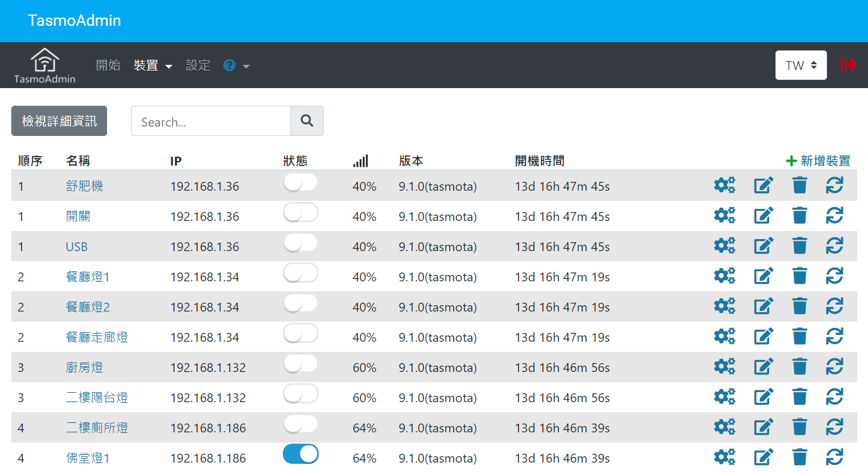Image resolution: width=868 pixels, height=472 pixels.
Task: Open the 舒肥機 device link
Action: tap(84, 186)
